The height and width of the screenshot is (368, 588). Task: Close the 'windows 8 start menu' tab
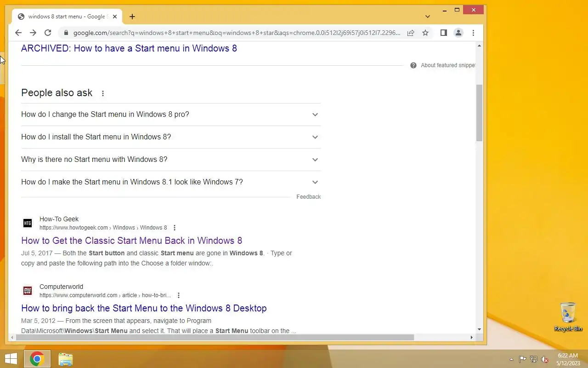click(115, 17)
